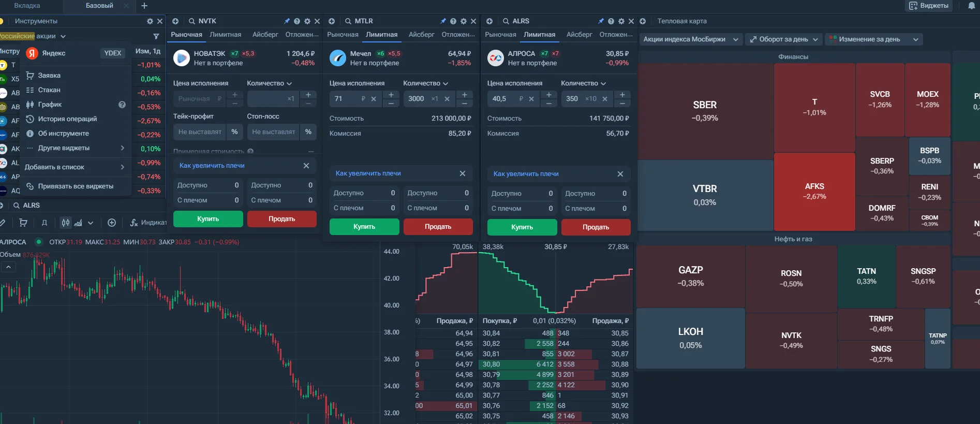Open help for the NVTK order widget
The height and width of the screenshot is (424, 980).
[297, 21]
